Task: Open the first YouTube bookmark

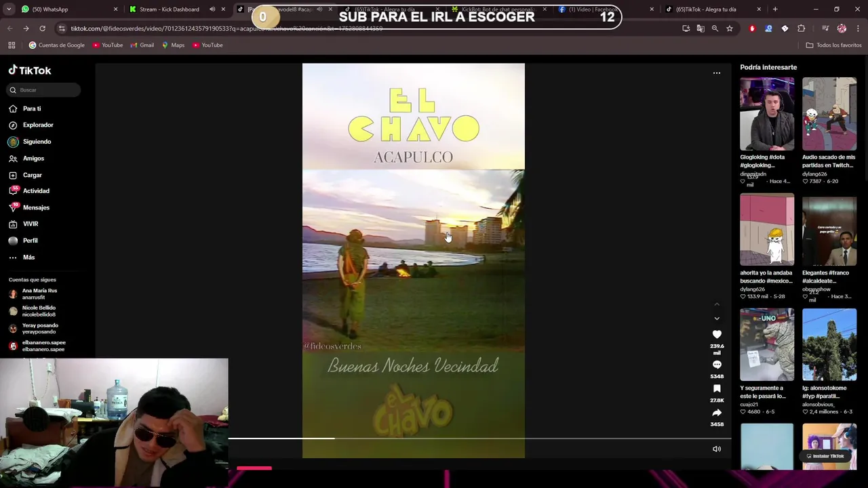Action: click(108, 45)
